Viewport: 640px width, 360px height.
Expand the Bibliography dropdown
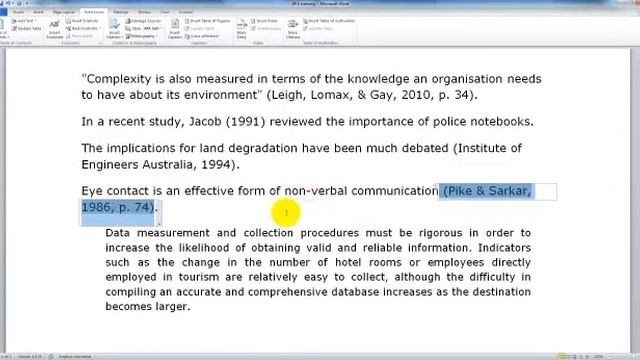pos(142,36)
